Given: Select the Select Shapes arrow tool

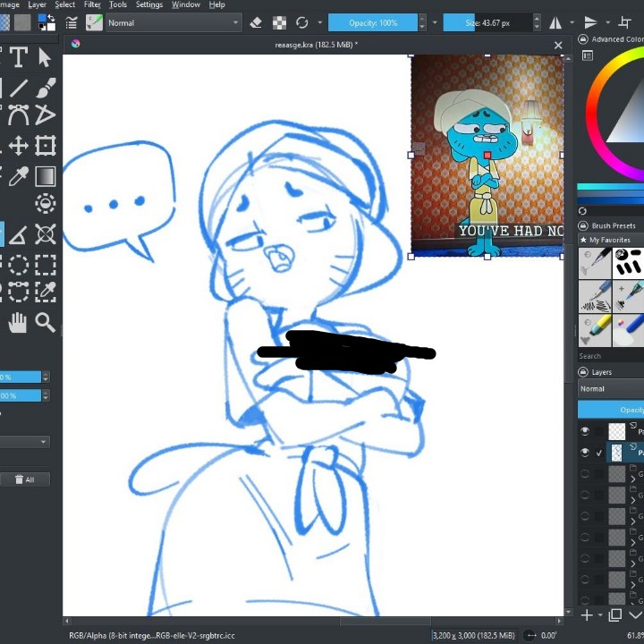Looking at the screenshot, I should tap(45, 57).
